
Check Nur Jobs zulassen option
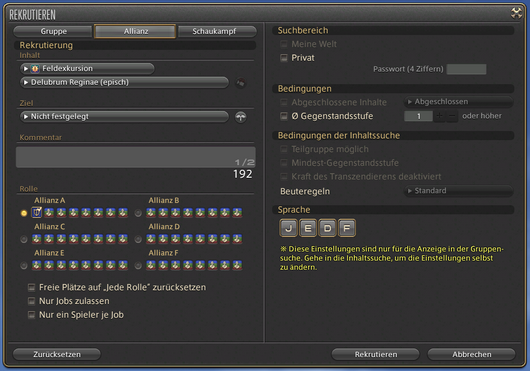pos(31,301)
